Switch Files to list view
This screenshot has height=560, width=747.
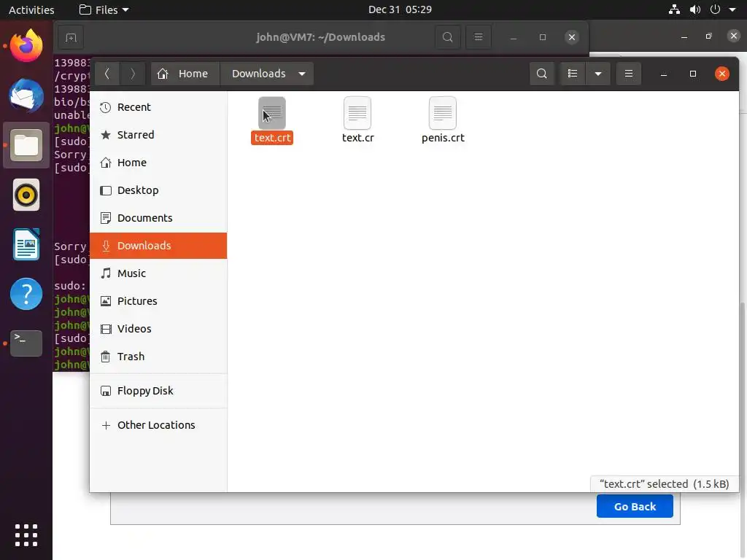pyautogui.click(x=573, y=74)
